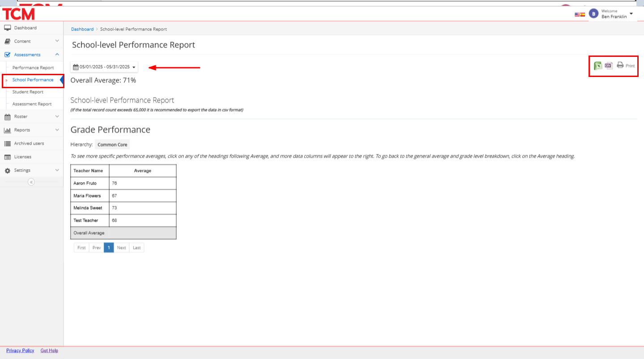Click the Next pagination button

(x=121, y=248)
